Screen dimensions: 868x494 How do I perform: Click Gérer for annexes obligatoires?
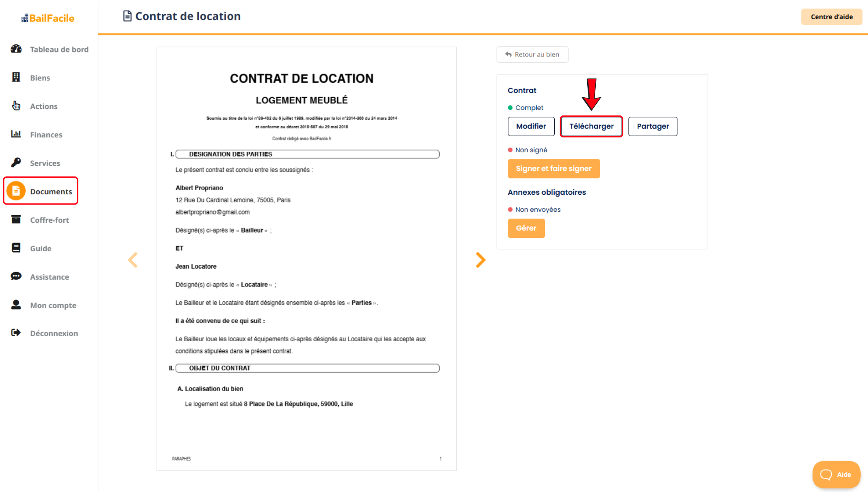point(526,228)
